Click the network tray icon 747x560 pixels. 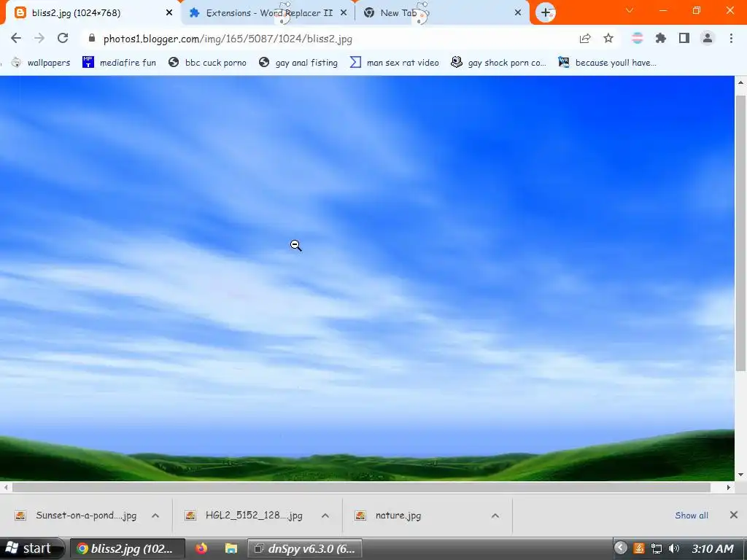(x=657, y=548)
